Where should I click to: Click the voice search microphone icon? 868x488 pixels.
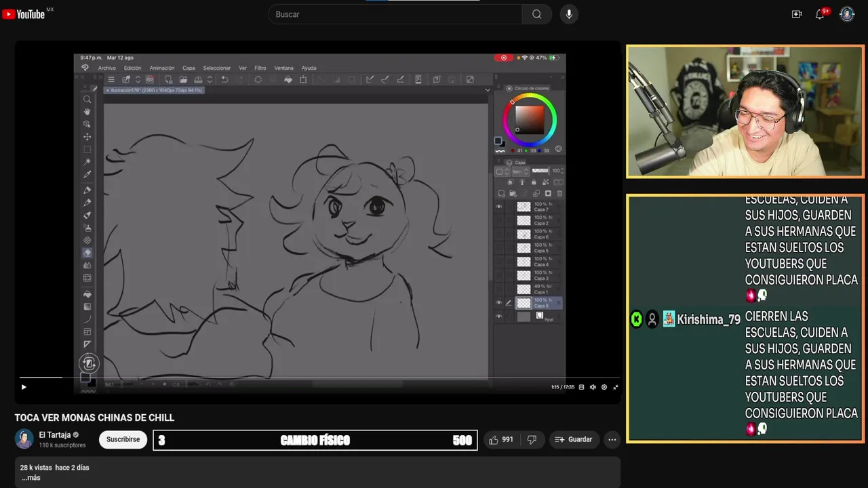coord(569,14)
